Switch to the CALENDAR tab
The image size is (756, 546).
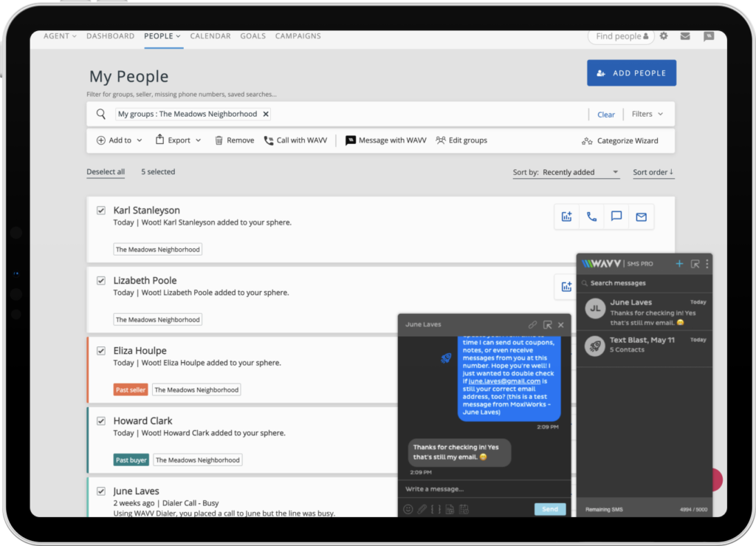point(210,35)
